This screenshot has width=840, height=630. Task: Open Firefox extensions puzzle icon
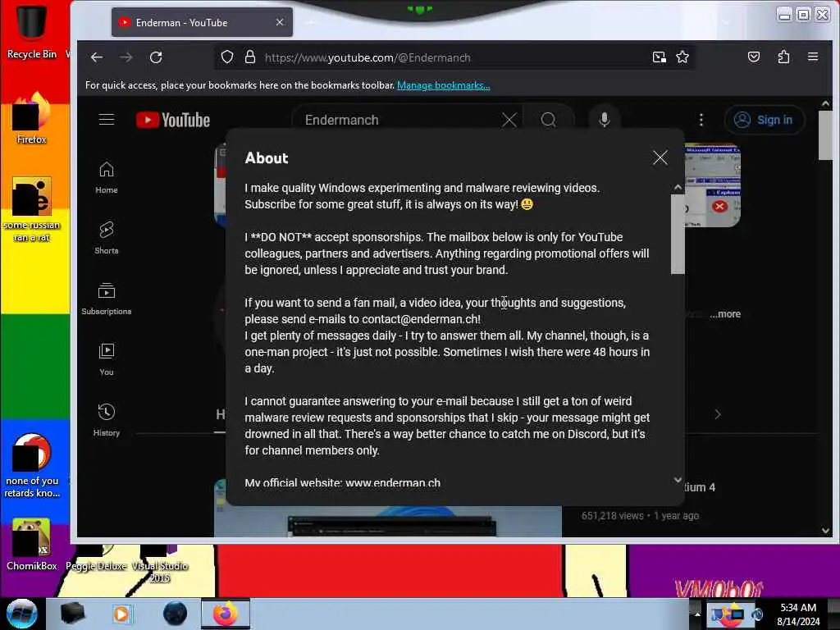pos(783,57)
